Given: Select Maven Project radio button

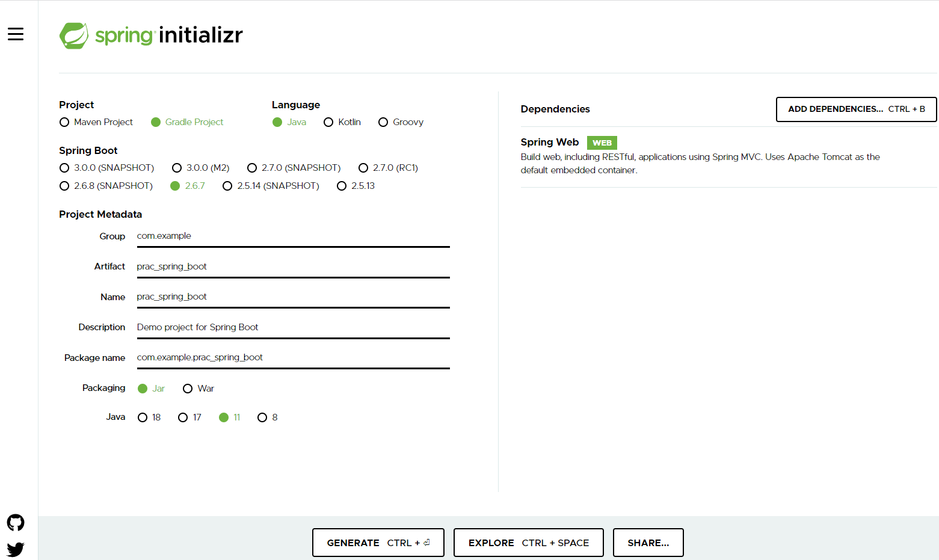Looking at the screenshot, I should 96,122.
